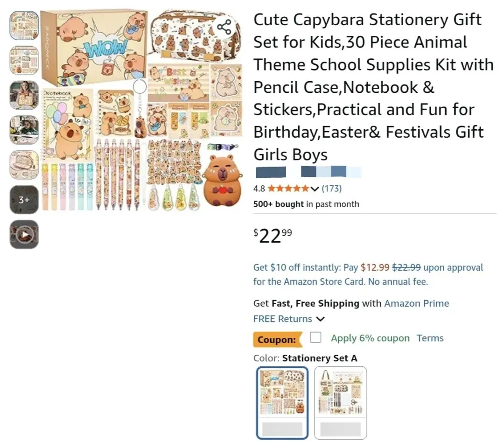Tick the Apply 6% coupon checkbox

click(315, 337)
